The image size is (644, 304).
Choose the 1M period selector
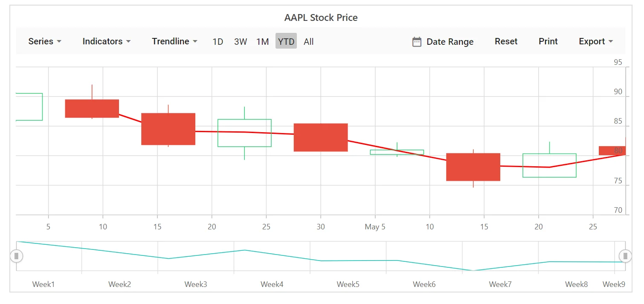[263, 41]
